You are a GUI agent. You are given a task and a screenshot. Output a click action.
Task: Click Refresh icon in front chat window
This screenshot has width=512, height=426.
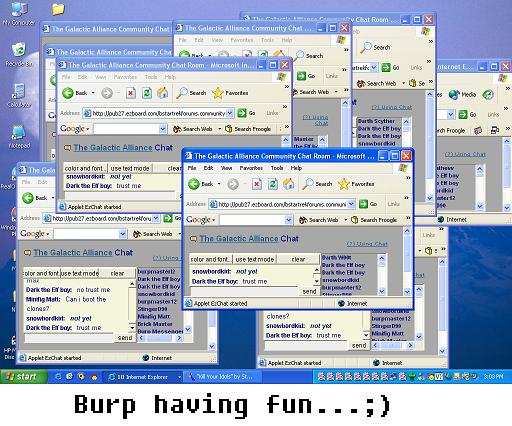click(273, 184)
